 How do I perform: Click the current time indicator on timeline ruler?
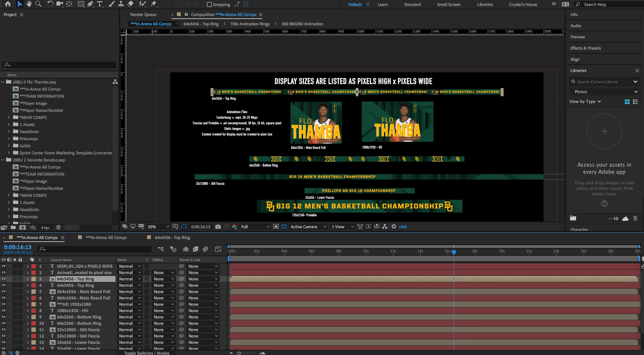(x=454, y=252)
